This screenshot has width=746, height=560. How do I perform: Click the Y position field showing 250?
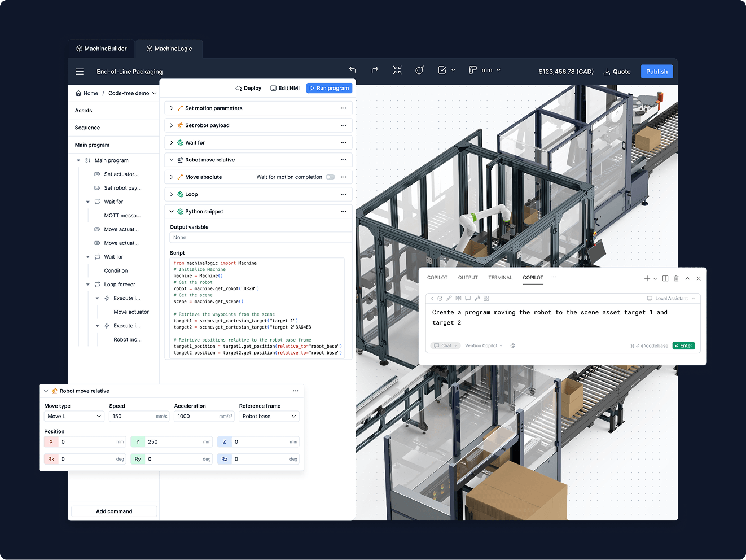click(172, 442)
